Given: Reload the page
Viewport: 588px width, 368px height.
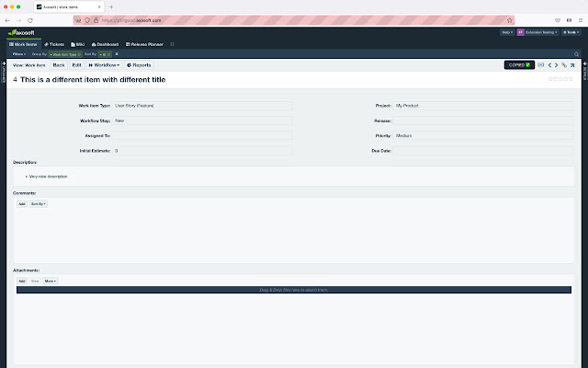Looking at the screenshot, I should click(30, 20).
